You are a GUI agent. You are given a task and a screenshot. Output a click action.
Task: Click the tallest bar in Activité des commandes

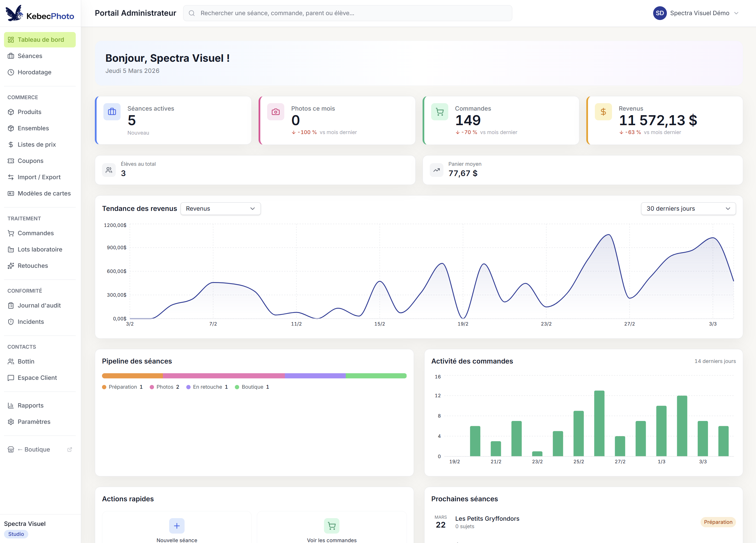599,423
